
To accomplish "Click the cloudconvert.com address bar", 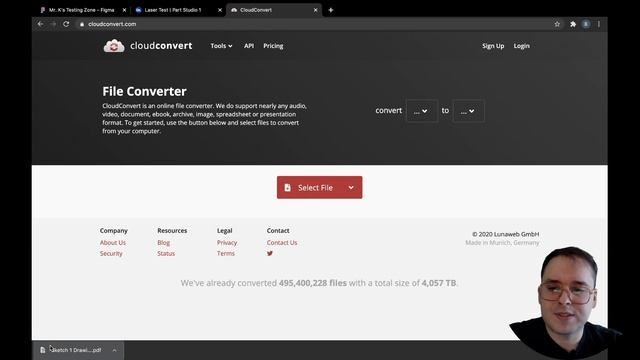I will click(314, 24).
